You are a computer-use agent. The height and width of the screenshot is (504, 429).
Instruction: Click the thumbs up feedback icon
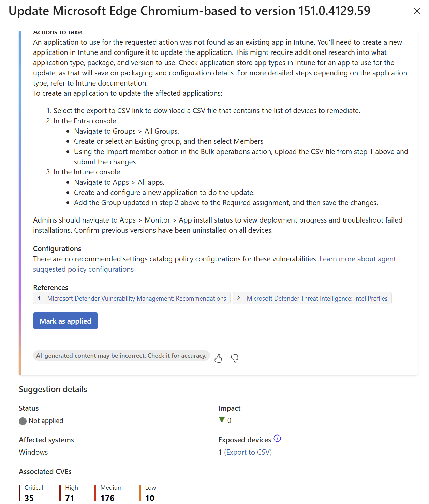tap(218, 358)
